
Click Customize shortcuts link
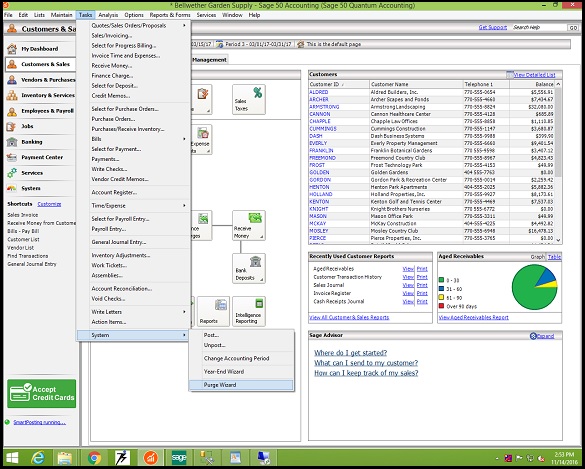point(49,204)
